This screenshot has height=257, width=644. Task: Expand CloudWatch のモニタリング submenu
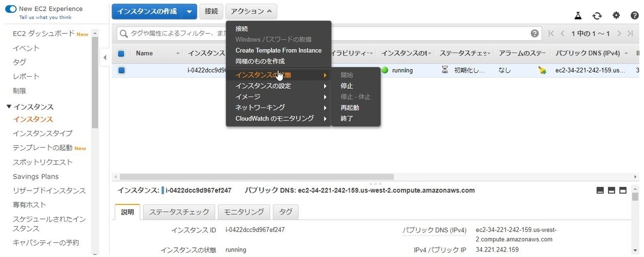[278, 119]
